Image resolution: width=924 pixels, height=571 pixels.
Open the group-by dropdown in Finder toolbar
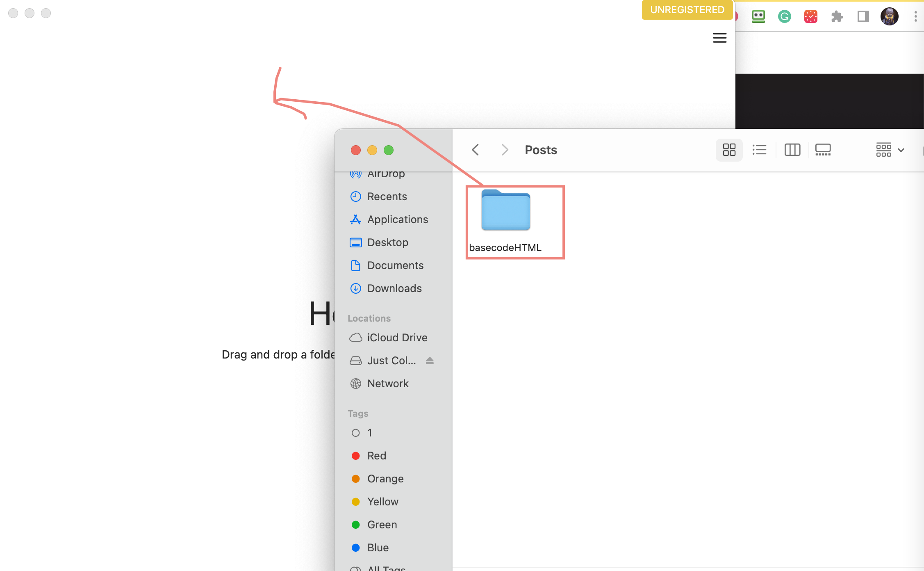890,150
